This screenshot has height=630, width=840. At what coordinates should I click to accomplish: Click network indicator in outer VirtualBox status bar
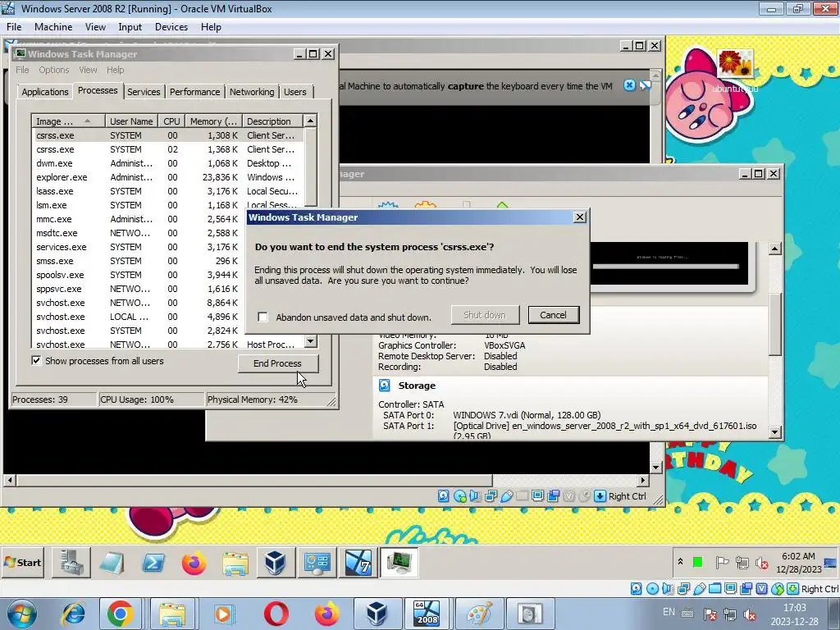click(x=683, y=589)
